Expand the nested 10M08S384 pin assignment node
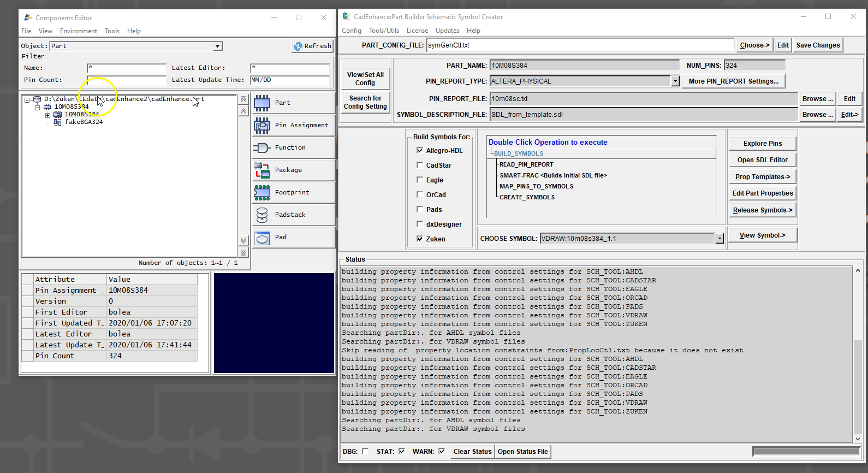The height and width of the screenshot is (473, 868). 48,115
